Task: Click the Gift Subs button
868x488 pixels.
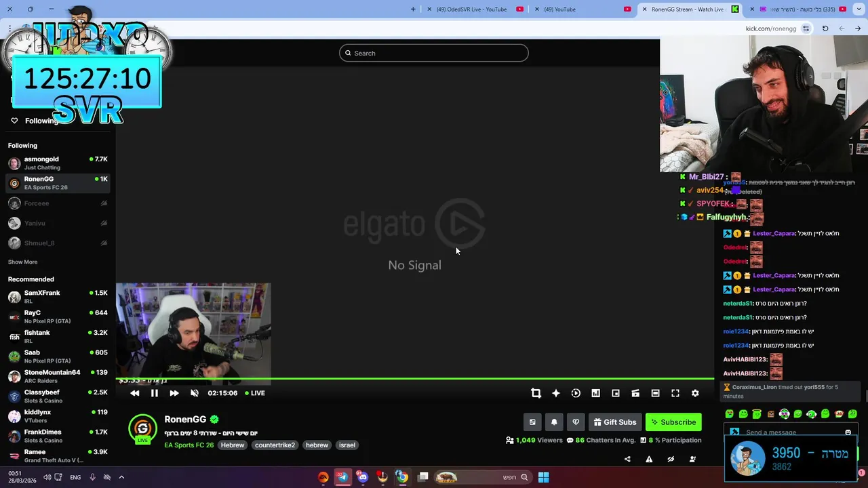Action: (x=615, y=422)
